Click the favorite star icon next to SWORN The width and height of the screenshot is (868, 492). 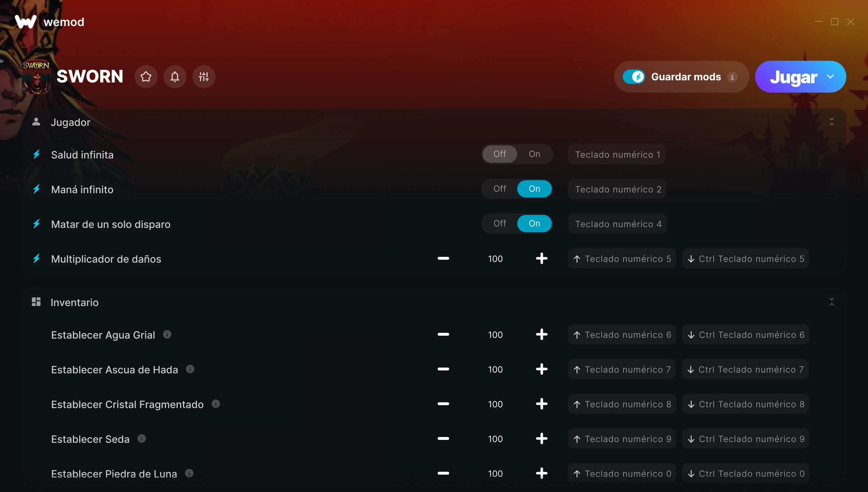[146, 77]
